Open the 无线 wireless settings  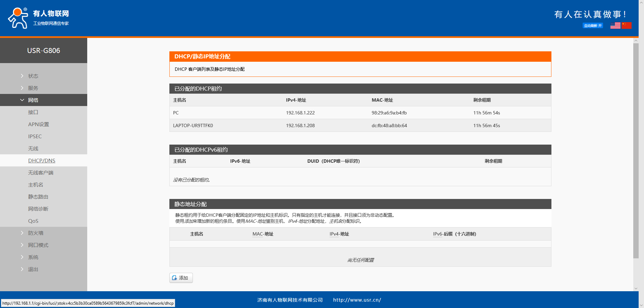point(33,149)
